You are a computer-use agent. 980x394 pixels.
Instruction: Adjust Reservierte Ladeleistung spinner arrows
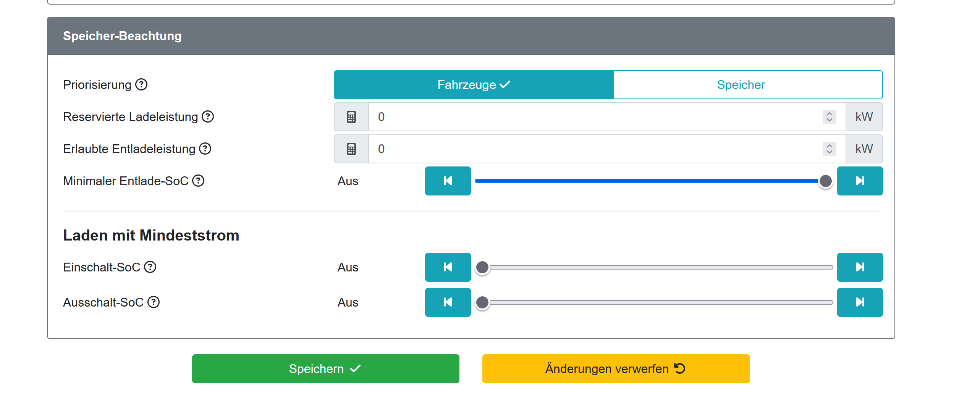pos(829,117)
